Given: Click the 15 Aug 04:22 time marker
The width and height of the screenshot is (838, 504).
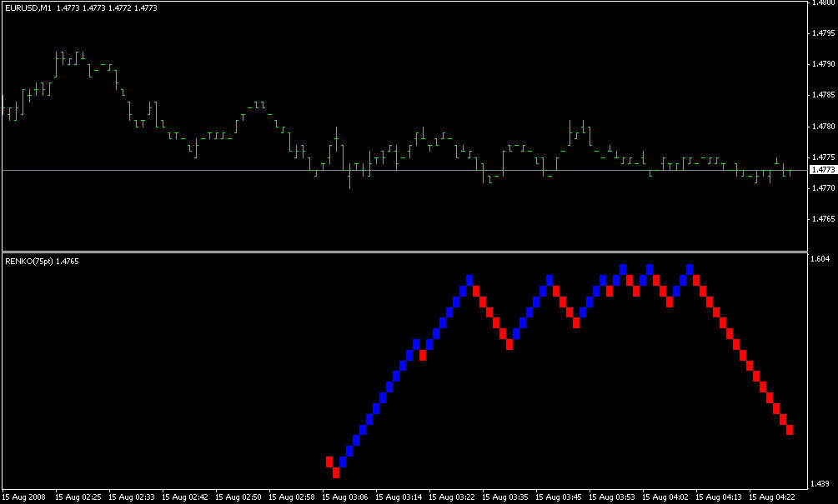Looking at the screenshot, I should coord(772,497).
